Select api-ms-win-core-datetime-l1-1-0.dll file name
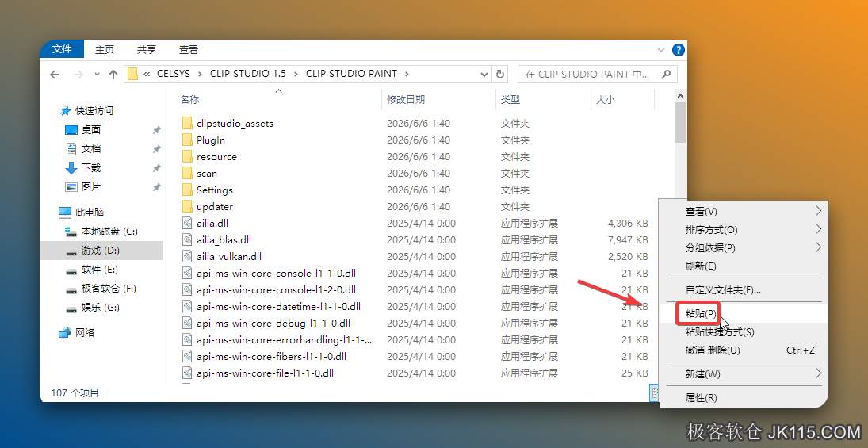Image resolution: width=868 pixels, height=448 pixels. click(x=278, y=306)
